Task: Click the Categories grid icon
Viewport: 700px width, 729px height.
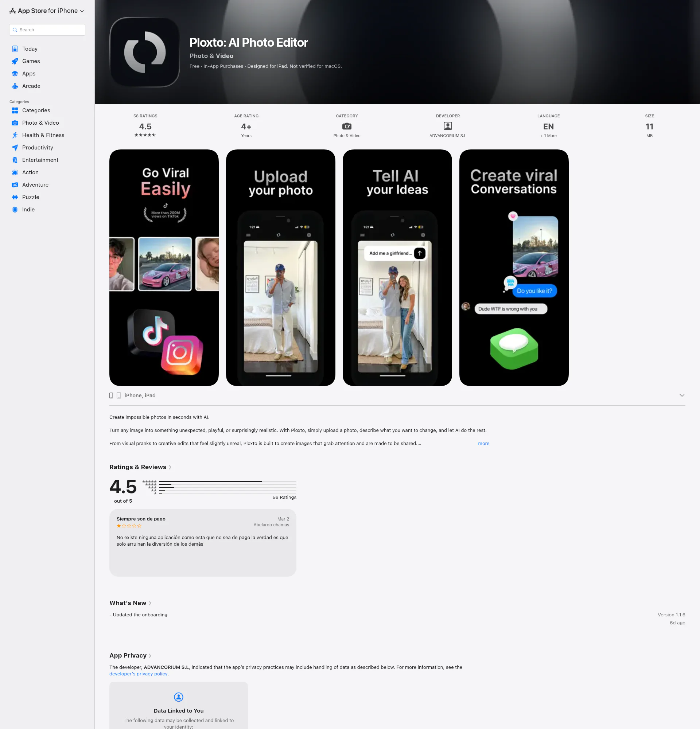Action: tap(15, 110)
